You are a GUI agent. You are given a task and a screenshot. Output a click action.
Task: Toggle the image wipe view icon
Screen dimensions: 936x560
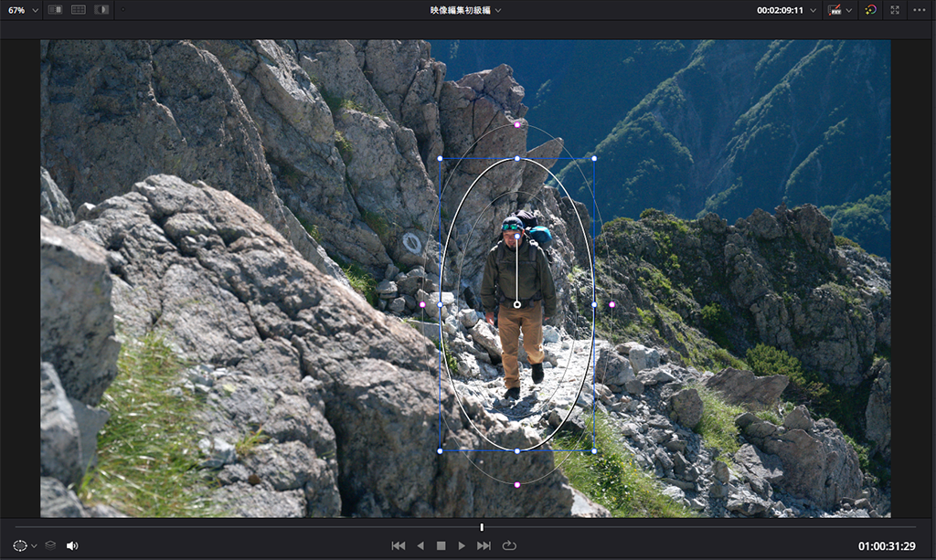point(55,9)
